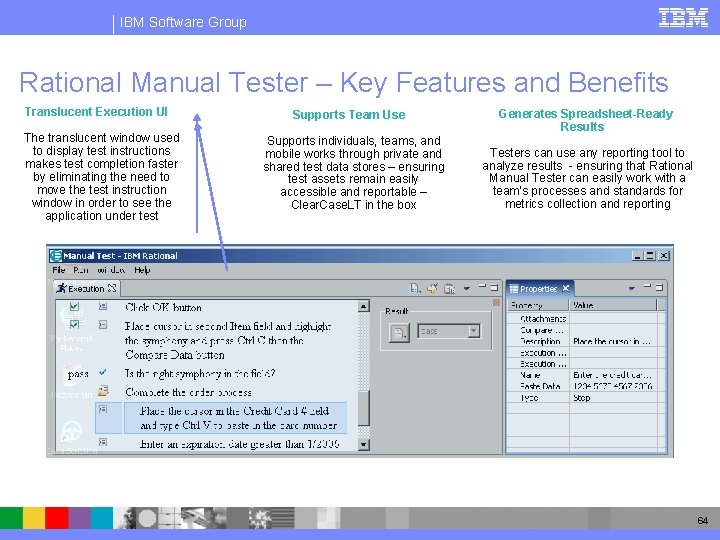Click folder icon beside 'Complete the order process'

click(x=103, y=391)
